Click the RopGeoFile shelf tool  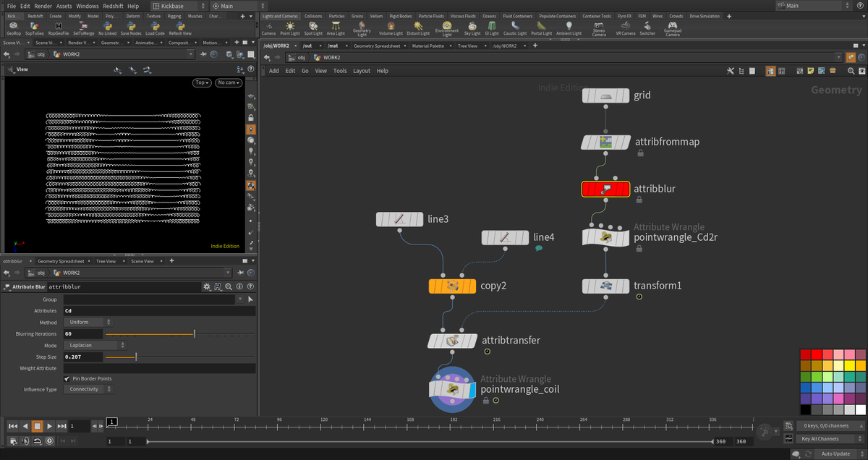[x=59, y=28]
